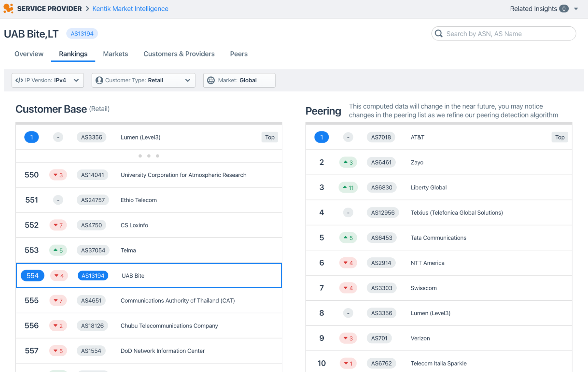The height and width of the screenshot is (372, 588).
Task: Click the Customer Type person icon
Action: pos(99,80)
